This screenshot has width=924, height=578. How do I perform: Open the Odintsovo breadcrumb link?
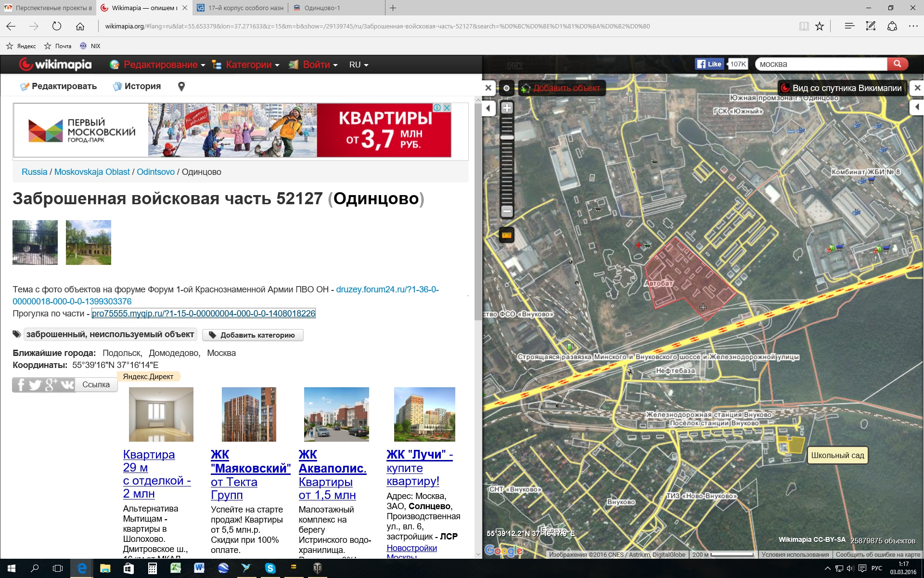pyautogui.click(x=155, y=172)
